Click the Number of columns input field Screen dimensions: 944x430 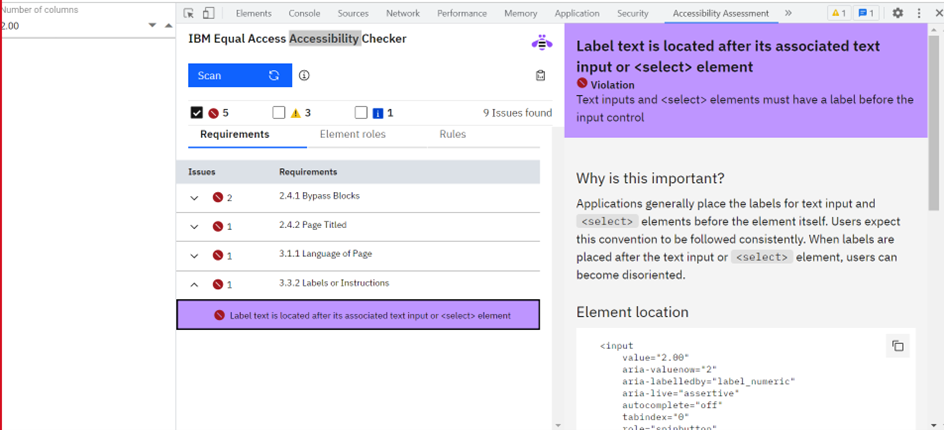(x=70, y=25)
